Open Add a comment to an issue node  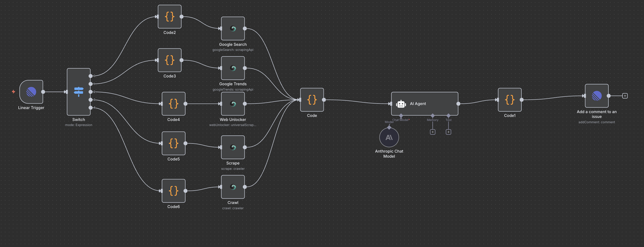pos(597,96)
